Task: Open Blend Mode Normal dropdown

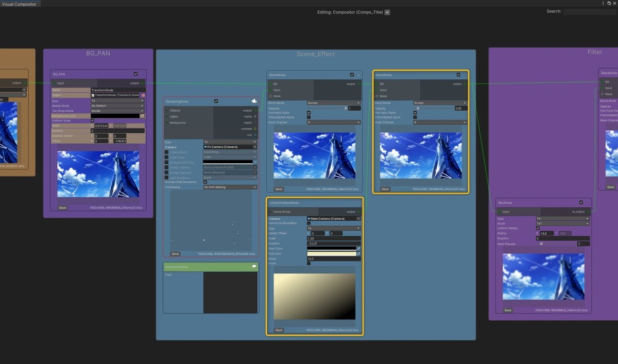Action: point(334,103)
